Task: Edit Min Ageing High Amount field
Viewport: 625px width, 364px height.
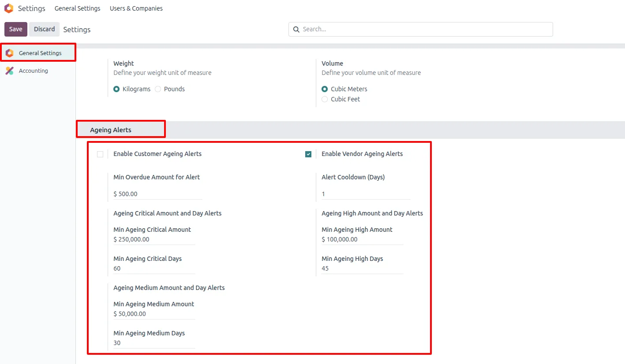Action: 362,240
